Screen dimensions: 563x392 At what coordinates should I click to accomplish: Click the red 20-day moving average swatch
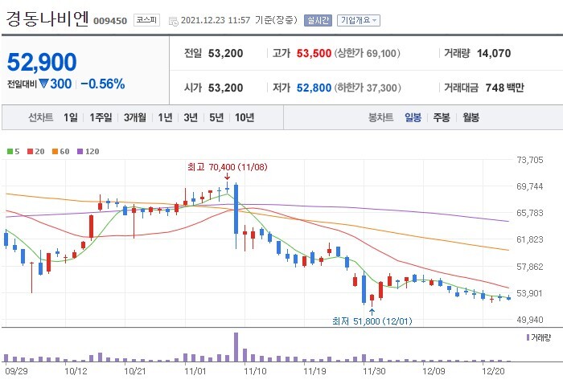[31, 151]
